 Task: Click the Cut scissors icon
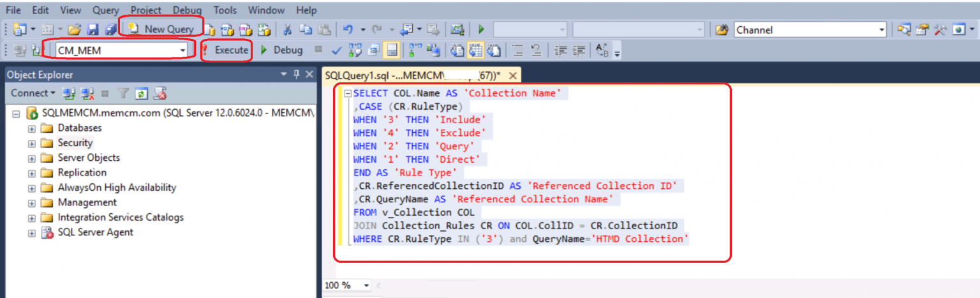[288, 29]
